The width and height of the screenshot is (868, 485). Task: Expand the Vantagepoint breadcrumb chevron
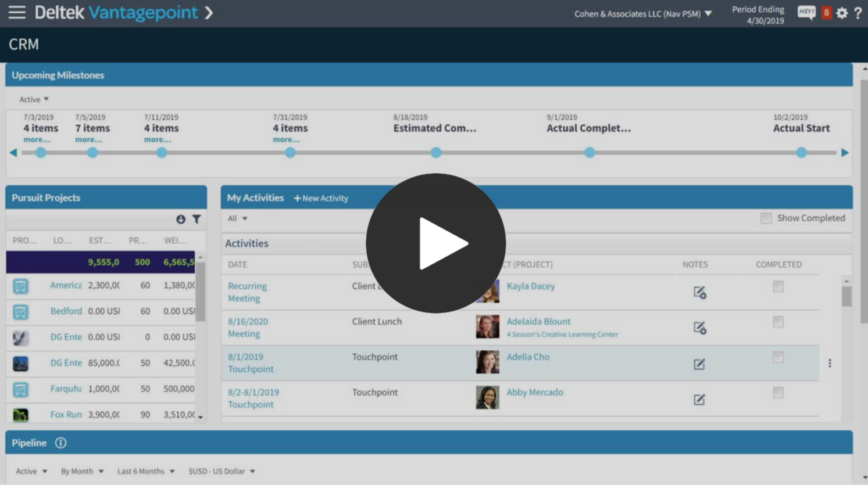coord(209,12)
